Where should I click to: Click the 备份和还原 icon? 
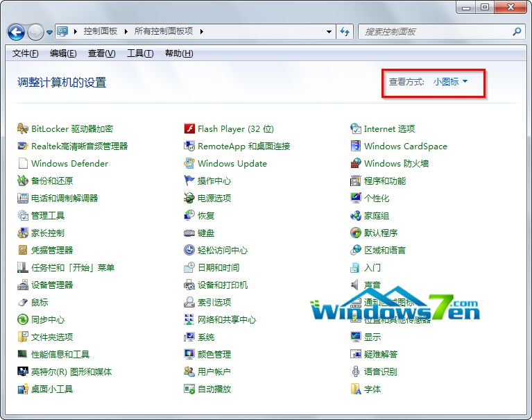click(23, 180)
